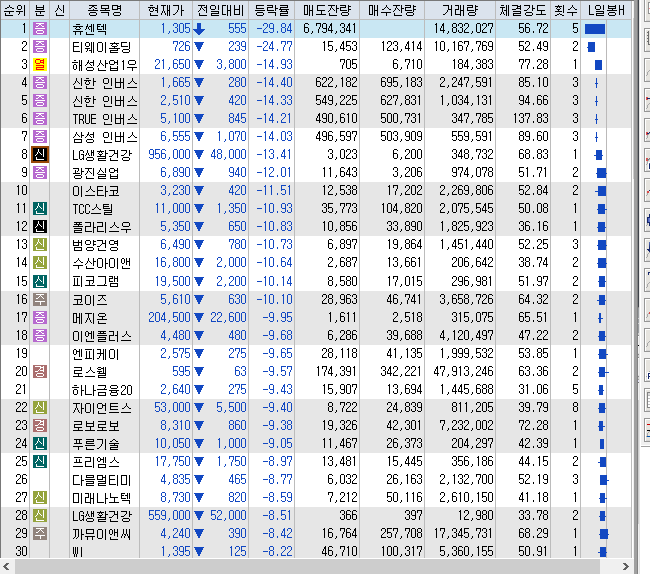Select the 엔피케이 stock name

(96, 354)
